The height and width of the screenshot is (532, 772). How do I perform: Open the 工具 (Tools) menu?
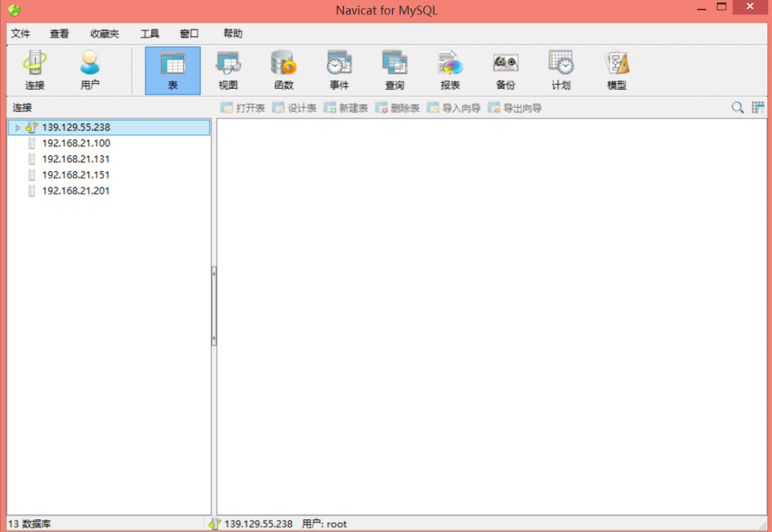click(x=150, y=33)
